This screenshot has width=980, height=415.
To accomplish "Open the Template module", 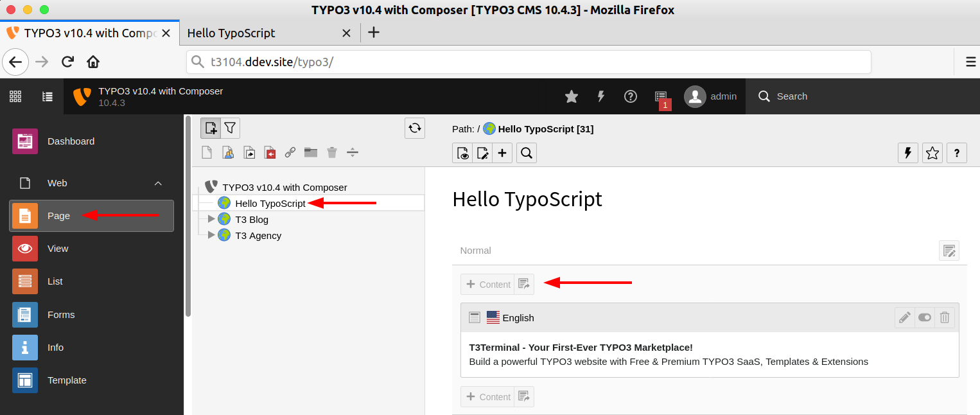I will coord(92,380).
